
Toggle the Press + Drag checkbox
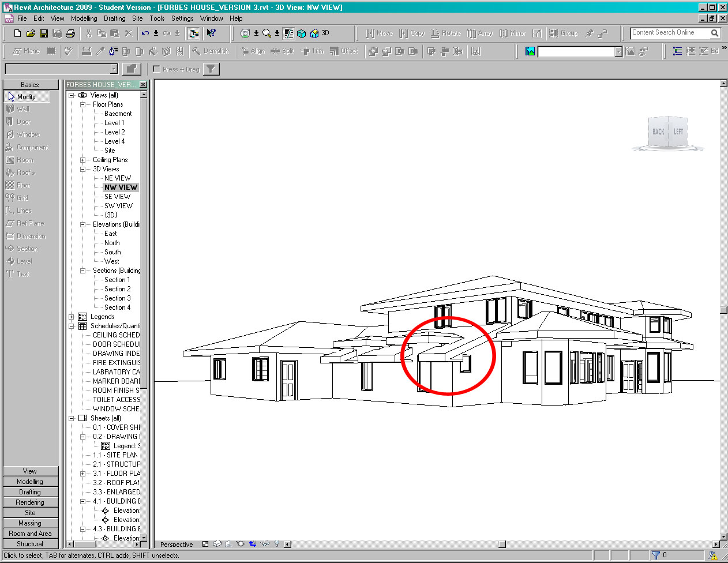point(156,69)
